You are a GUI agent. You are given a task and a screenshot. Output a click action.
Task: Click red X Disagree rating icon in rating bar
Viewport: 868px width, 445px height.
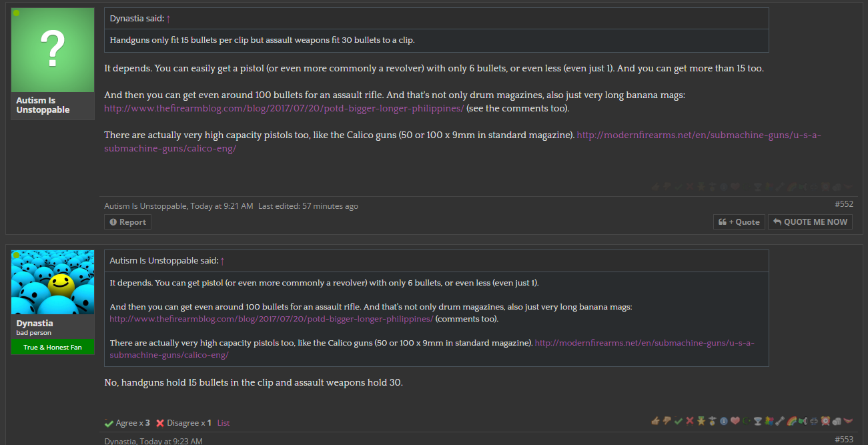pos(690,421)
